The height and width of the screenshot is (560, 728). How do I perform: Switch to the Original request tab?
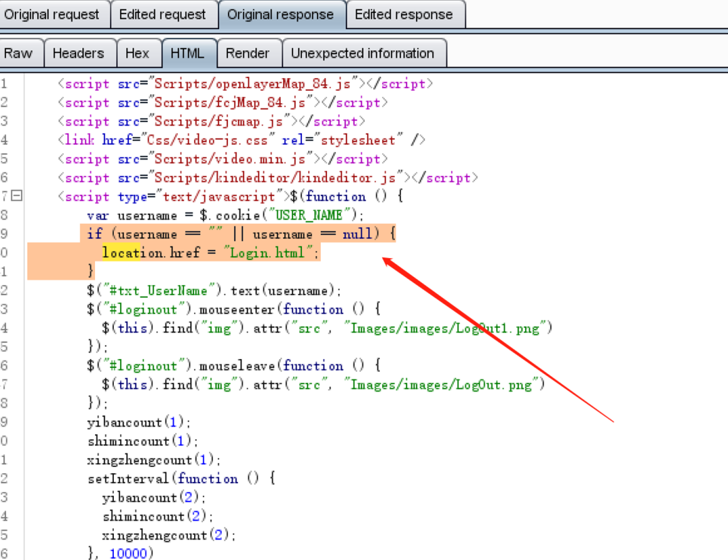click(51, 14)
